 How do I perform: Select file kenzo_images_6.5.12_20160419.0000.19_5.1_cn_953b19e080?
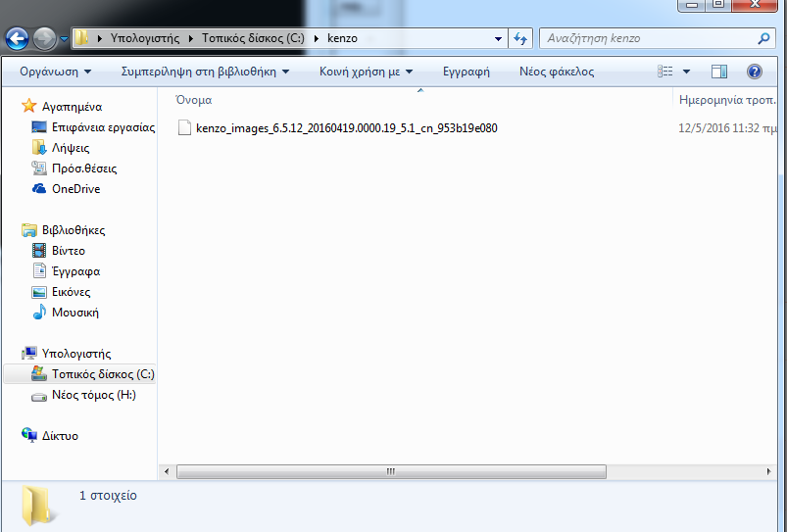point(346,128)
